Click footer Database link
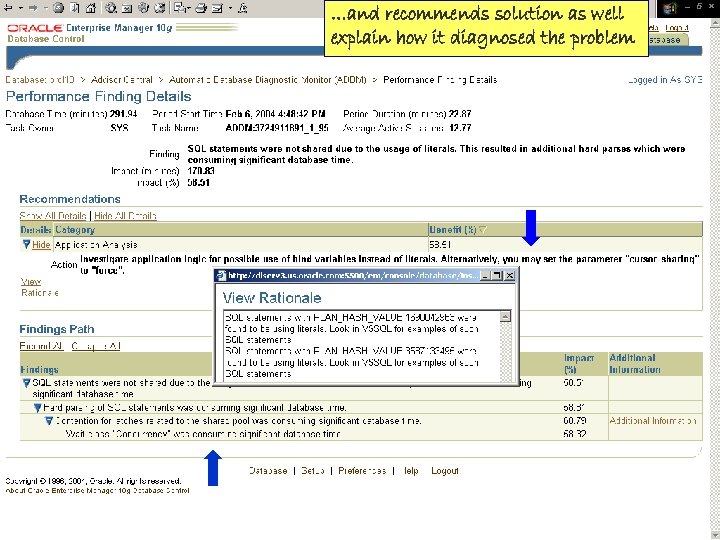Viewport: 720px width, 540px height. click(268, 471)
